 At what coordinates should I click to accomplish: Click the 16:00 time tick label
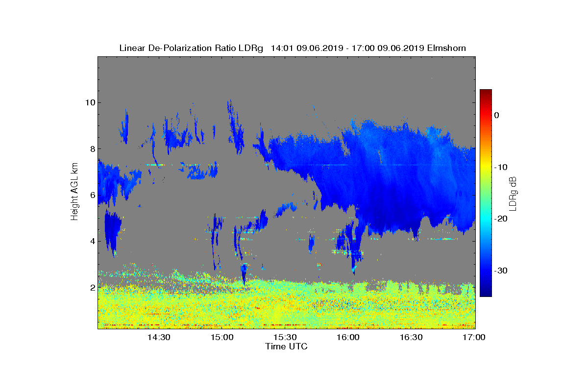[348, 337]
